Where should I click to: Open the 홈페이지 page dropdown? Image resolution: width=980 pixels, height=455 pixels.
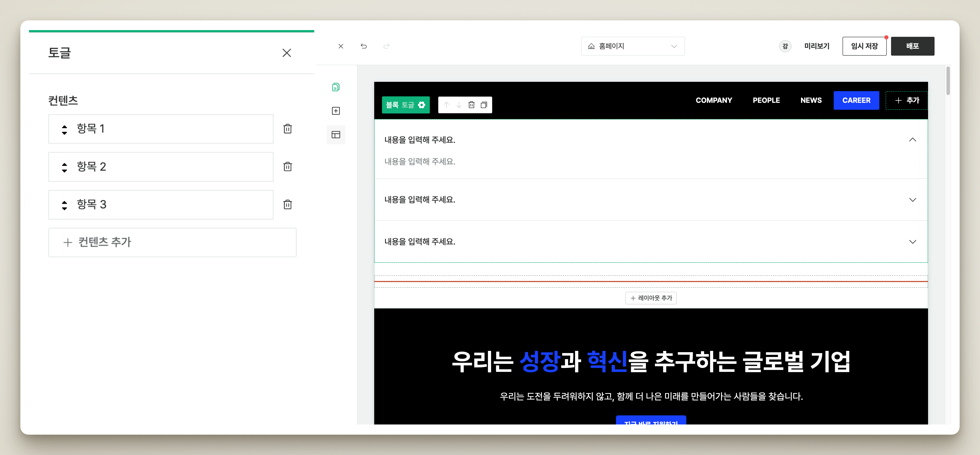633,46
